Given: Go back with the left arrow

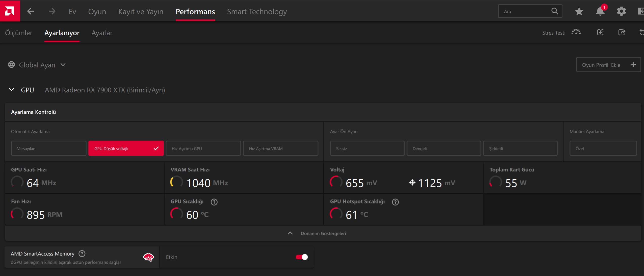Looking at the screenshot, I should click(x=30, y=11).
